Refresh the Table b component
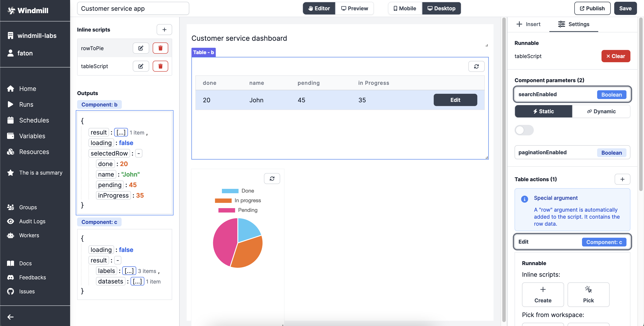 click(x=476, y=67)
